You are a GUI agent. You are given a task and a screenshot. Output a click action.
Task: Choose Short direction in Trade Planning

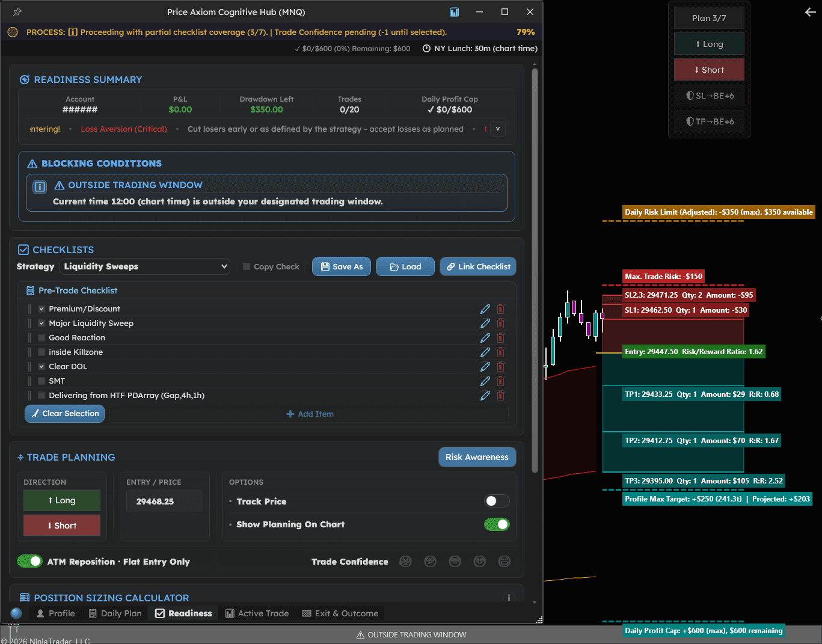62,525
